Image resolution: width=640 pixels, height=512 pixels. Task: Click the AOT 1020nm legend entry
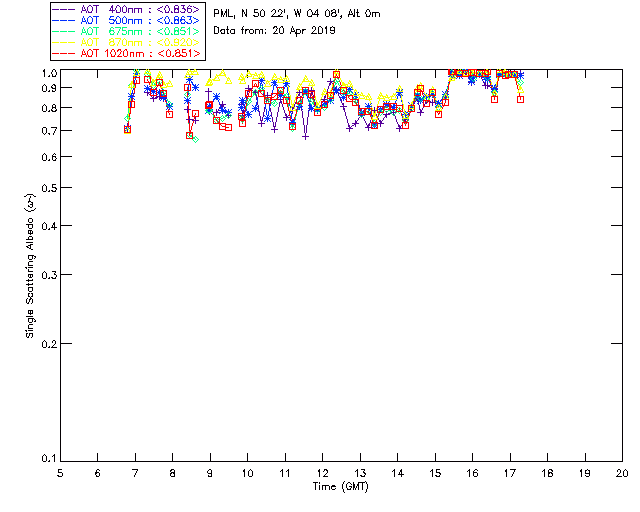[127, 53]
